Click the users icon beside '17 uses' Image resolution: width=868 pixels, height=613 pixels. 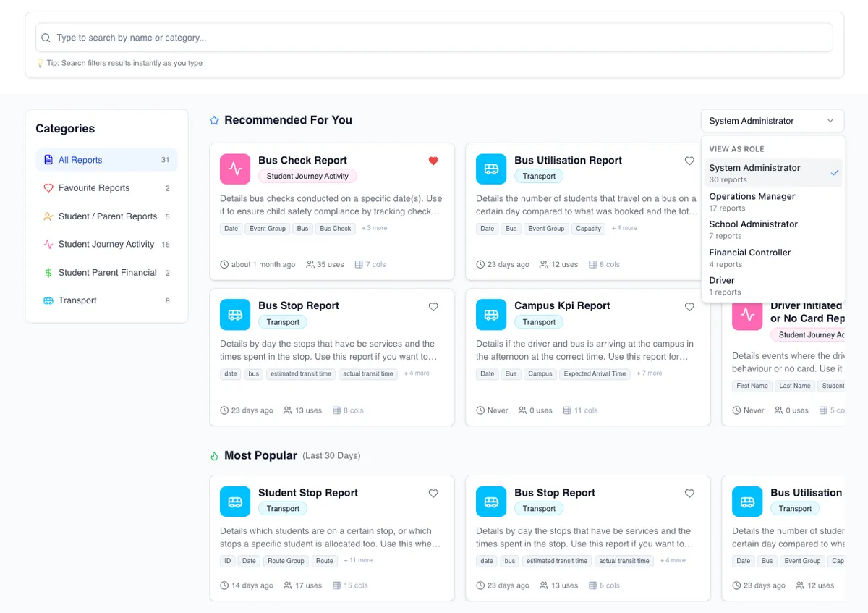(288, 585)
